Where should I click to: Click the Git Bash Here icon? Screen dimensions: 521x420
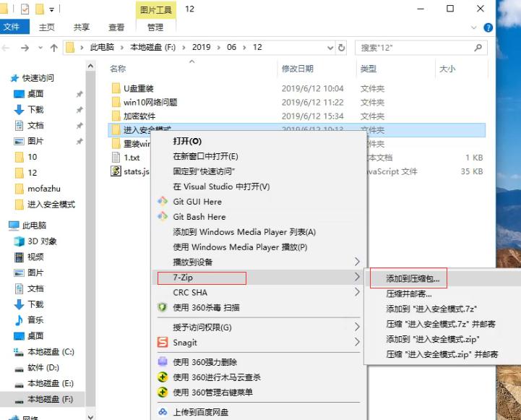pos(163,217)
